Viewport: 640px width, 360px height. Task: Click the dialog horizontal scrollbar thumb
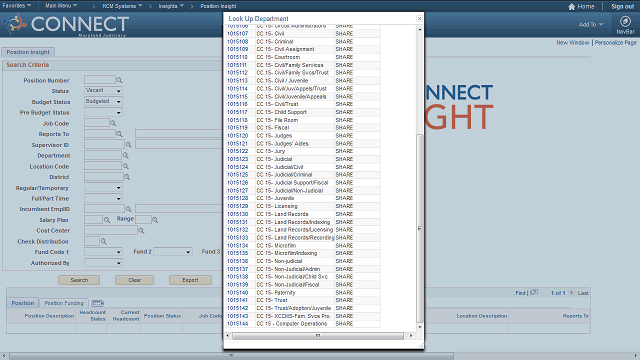pos(318,336)
